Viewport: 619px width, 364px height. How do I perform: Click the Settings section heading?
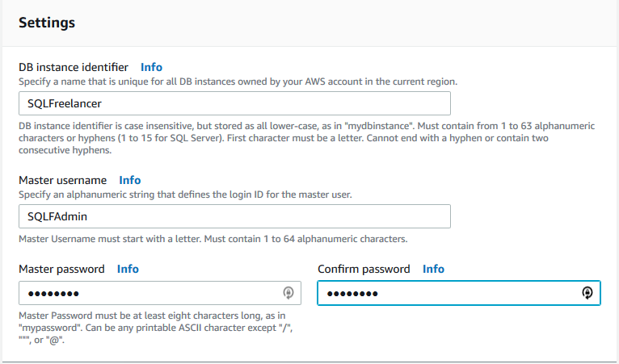(47, 23)
